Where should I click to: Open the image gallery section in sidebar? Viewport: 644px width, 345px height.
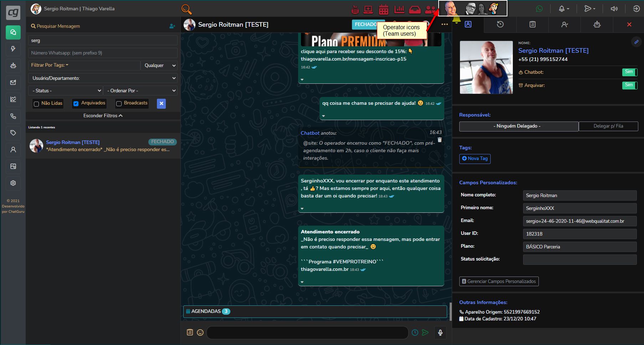pyautogui.click(x=13, y=166)
